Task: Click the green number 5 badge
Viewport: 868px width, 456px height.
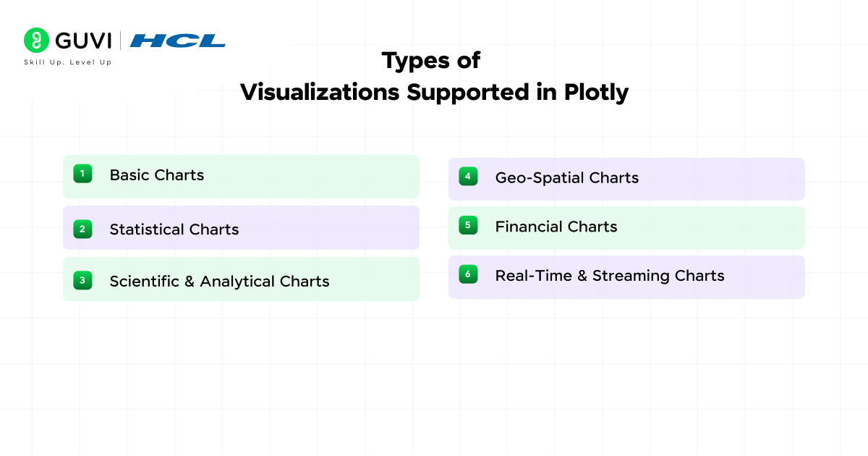Action: coord(468,226)
